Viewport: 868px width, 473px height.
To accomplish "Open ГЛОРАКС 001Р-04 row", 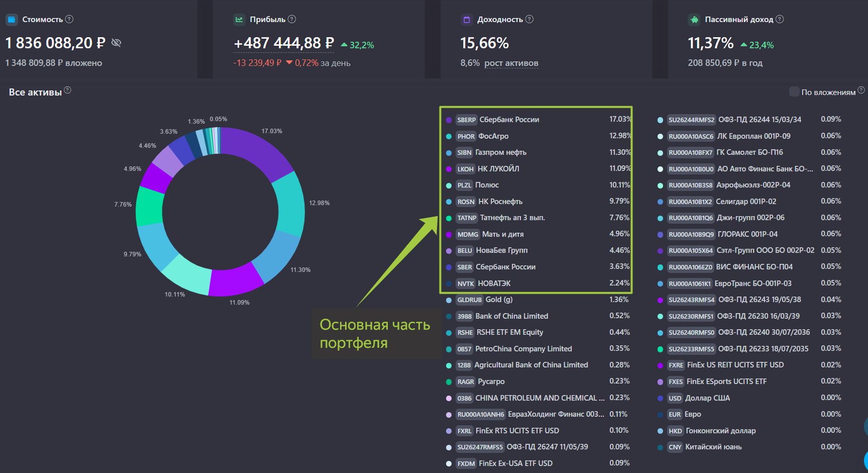I will coord(749,234).
